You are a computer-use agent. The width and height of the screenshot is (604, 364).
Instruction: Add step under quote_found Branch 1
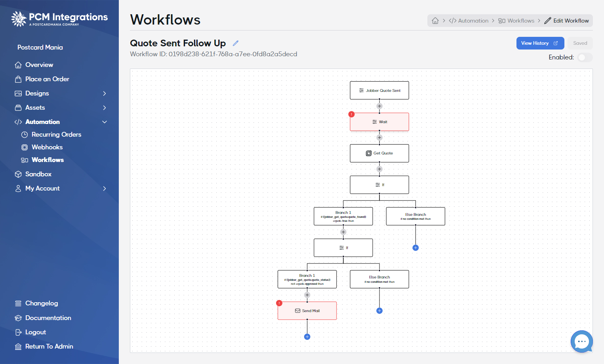point(343,232)
